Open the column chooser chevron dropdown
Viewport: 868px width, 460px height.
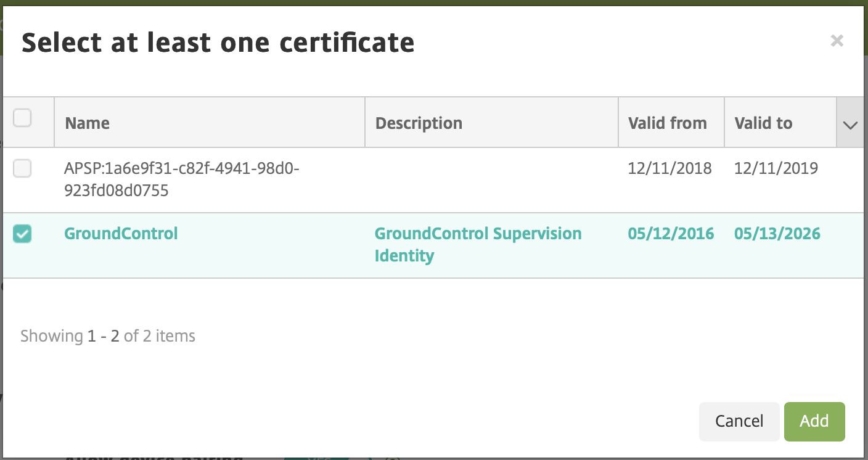(850, 123)
